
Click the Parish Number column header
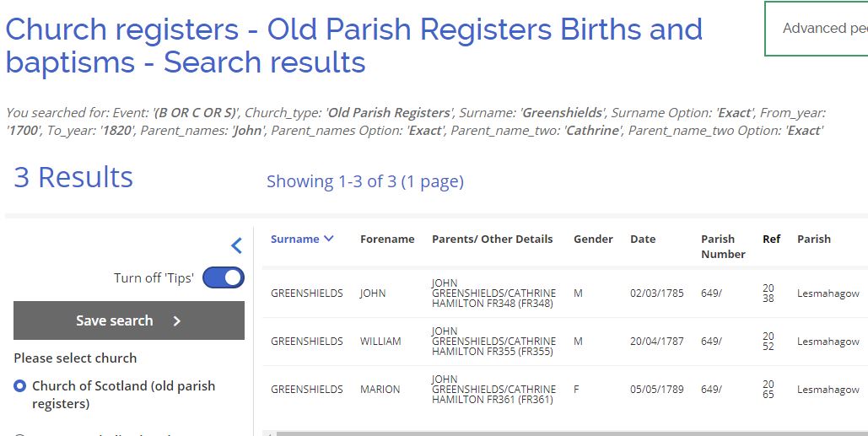pos(723,246)
